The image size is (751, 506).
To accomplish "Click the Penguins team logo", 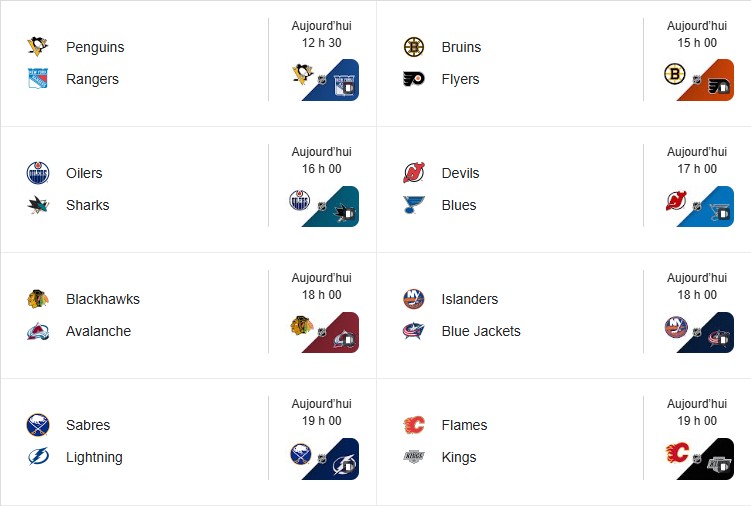I will pyautogui.click(x=38, y=47).
